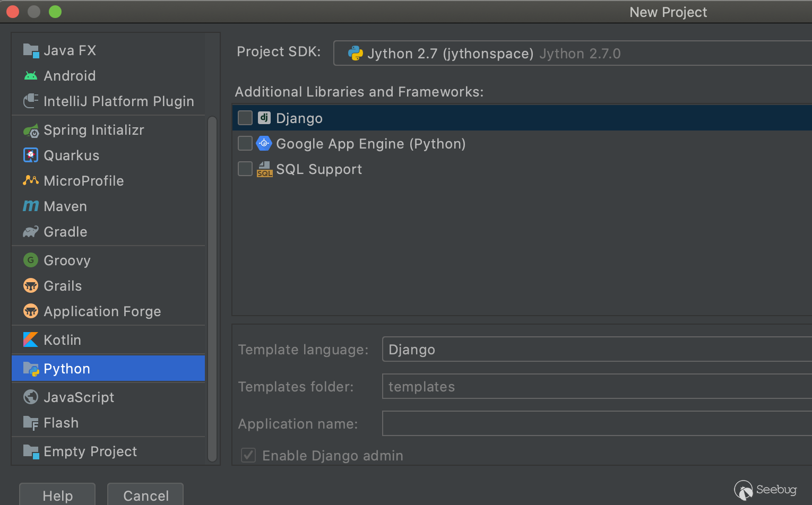This screenshot has width=812, height=505.
Task: Select JavaScript project type
Action: pos(79,397)
